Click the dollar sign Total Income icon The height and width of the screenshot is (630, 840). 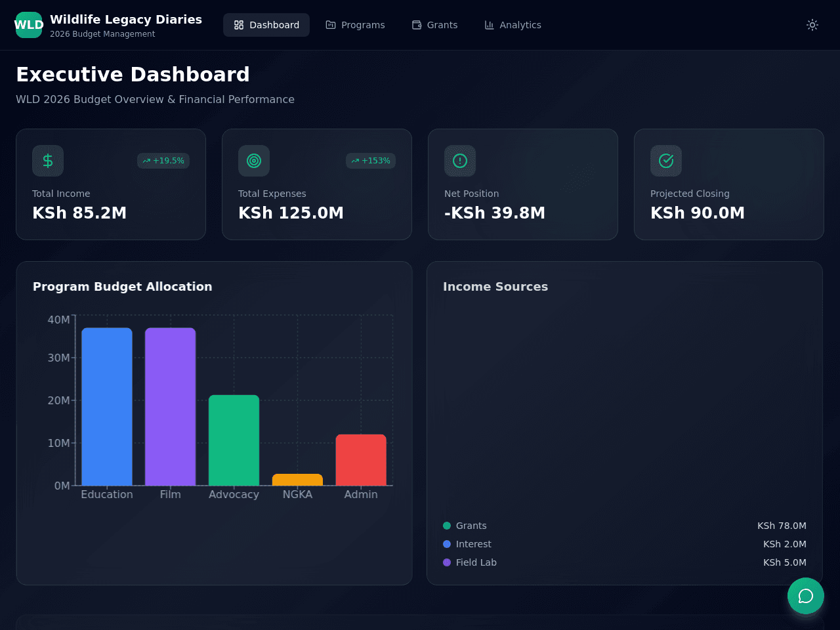[x=48, y=161]
